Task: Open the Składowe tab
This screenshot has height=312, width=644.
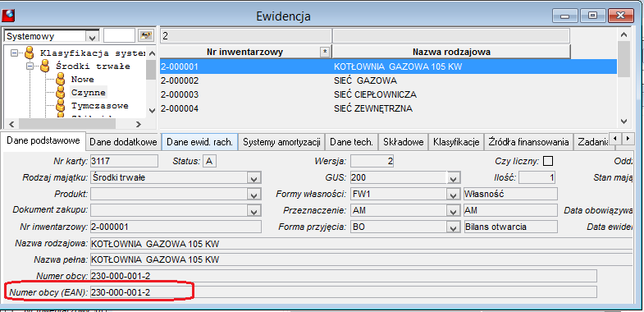Action: click(x=404, y=142)
